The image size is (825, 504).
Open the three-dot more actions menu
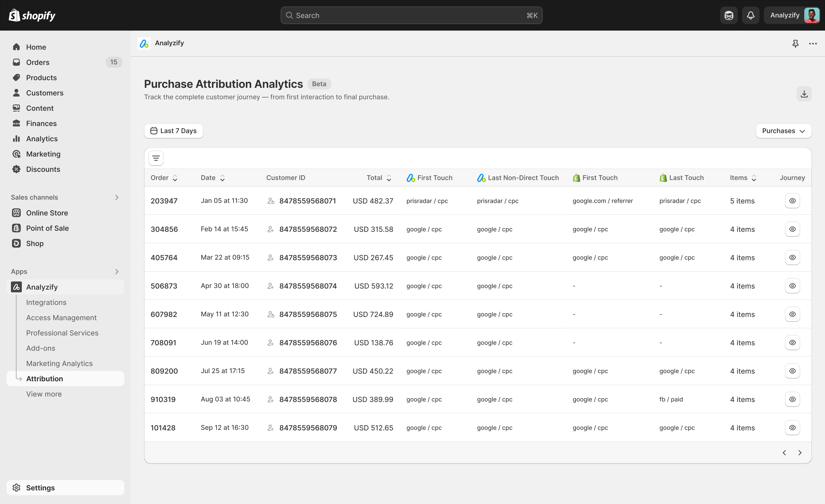click(813, 44)
